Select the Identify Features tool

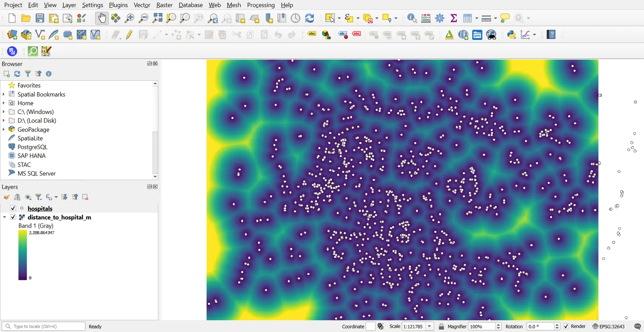pos(412,18)
